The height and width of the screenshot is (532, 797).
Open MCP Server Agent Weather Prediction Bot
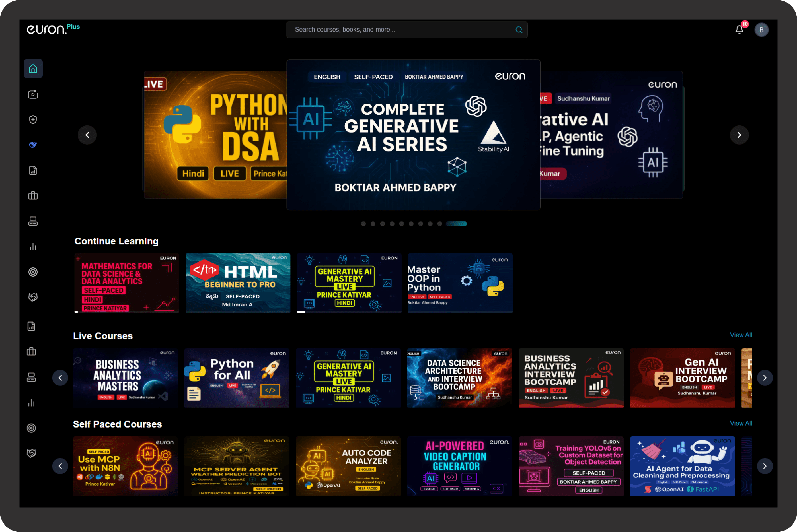coord(237,466)
